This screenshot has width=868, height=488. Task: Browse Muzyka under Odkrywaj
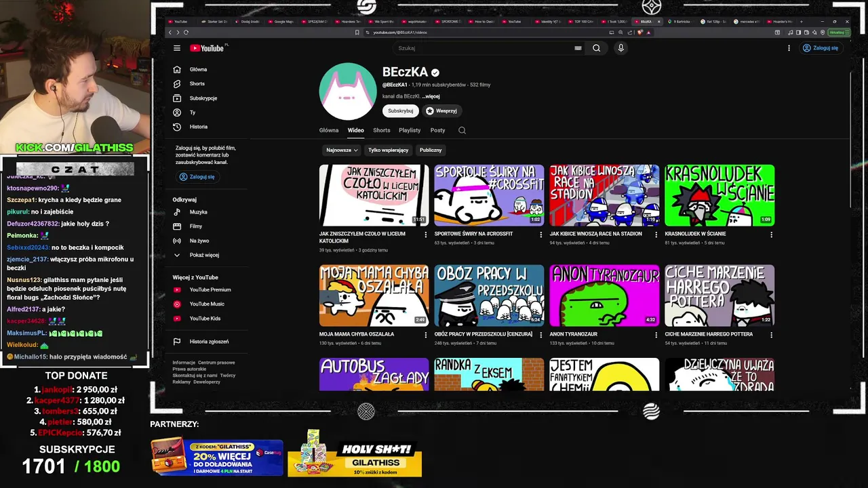point(199,212)
